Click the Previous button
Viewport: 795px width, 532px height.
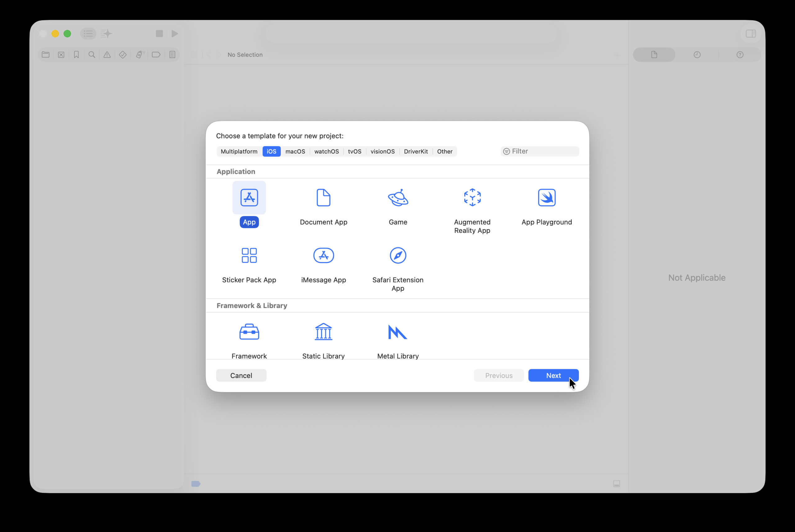point(498,375)
